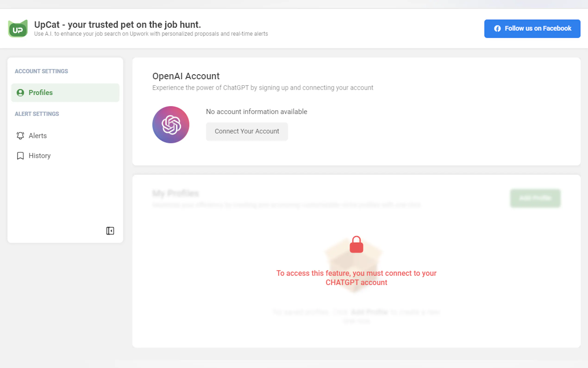Open the Alerts settings page
588x368 pixels.
[38, 136]
